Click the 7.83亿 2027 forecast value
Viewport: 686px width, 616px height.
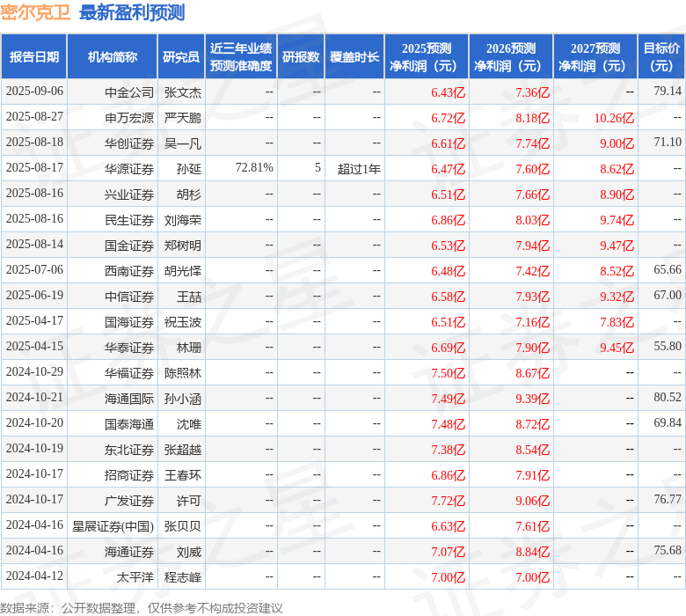click(617, 322)
